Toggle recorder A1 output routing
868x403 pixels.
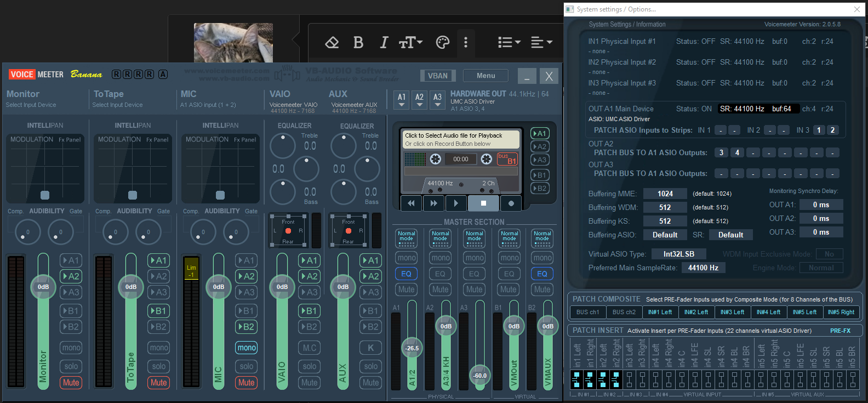click(x=540, y=133)
